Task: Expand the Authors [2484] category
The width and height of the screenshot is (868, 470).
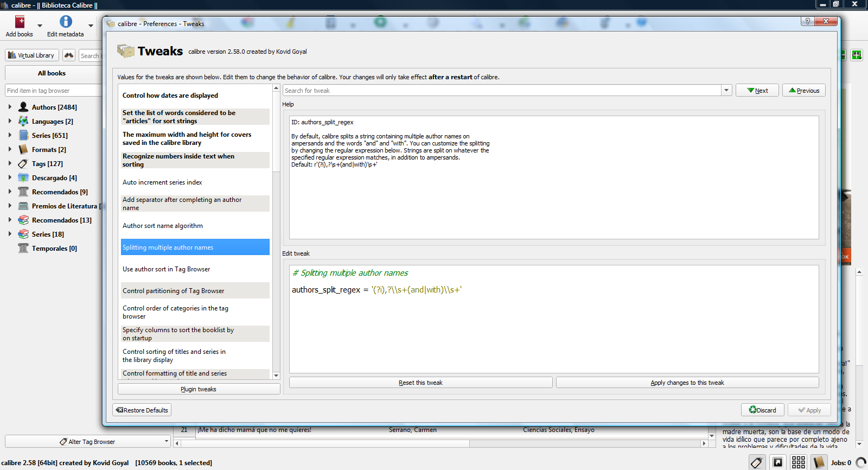Action: [x=10, y=107]
